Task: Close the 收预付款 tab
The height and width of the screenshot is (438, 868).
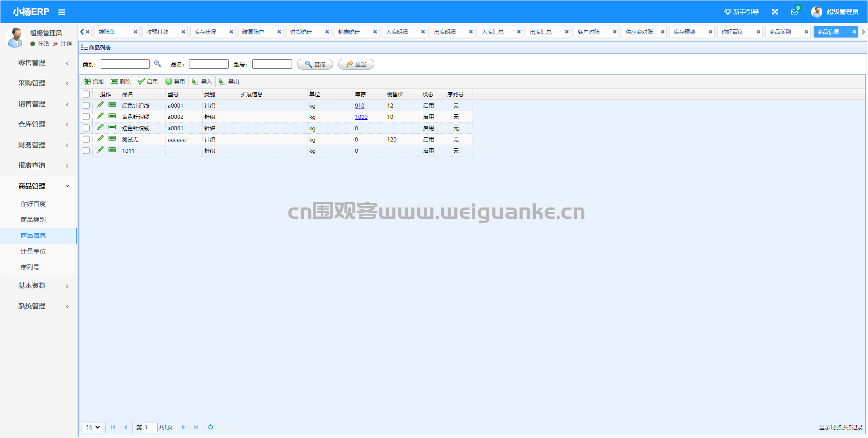Action: 183,32
